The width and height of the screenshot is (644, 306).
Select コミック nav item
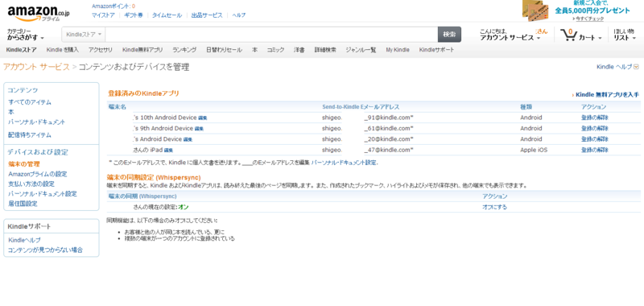click(275, 50)
